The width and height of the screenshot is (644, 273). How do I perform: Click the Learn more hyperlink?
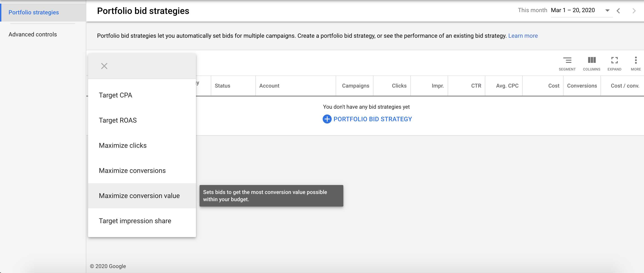click(523, 36)
